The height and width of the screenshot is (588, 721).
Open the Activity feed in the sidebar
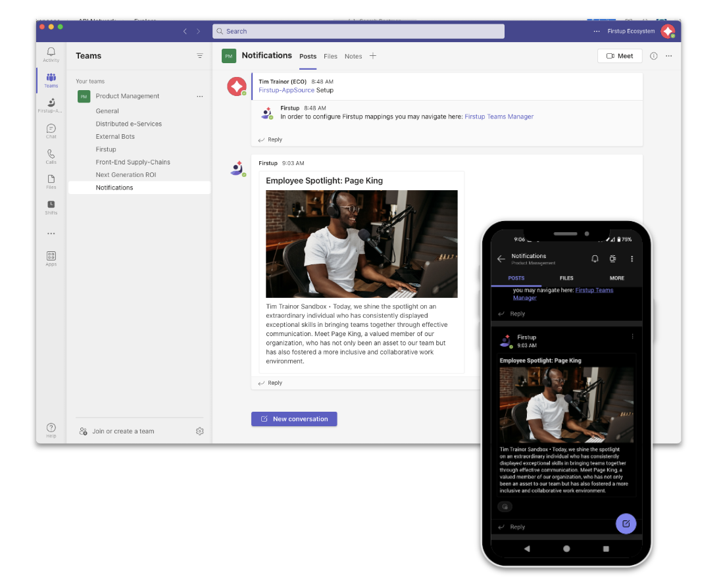(51, 54)
